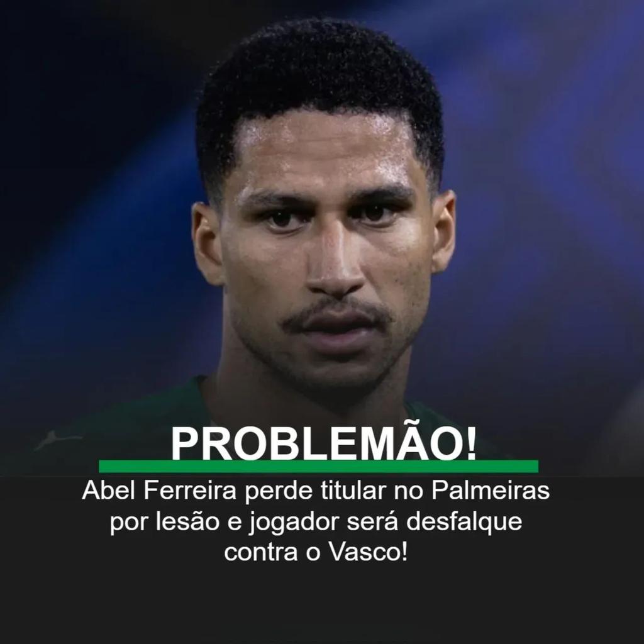Click the PROBLEMÃO! headline text
Screen dimensions: 644x644
coord(324,443)
